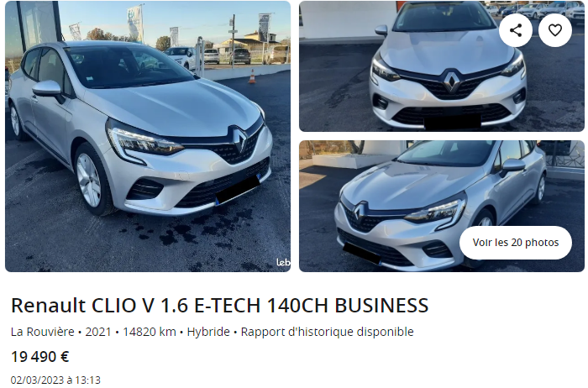Click the Rapport d'historique disponible link
Image resolution: width=588 pixels, height=388 pixels.
point(327,332)
